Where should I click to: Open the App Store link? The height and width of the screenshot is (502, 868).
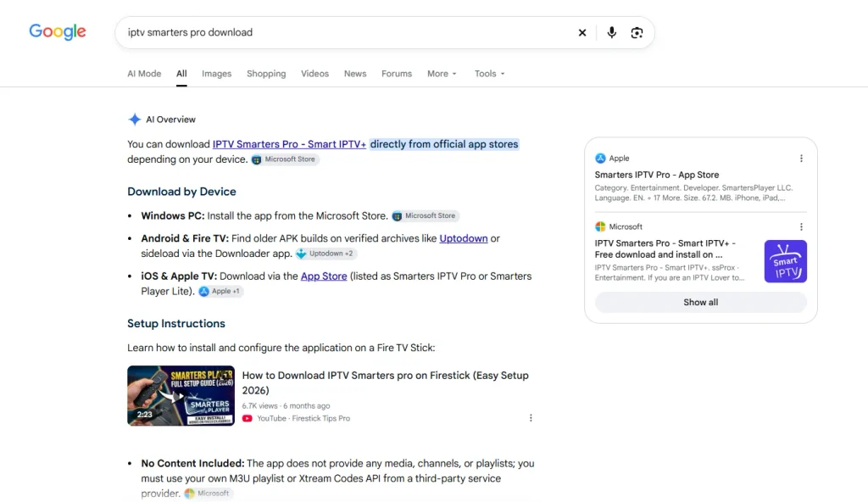[324, 276]
